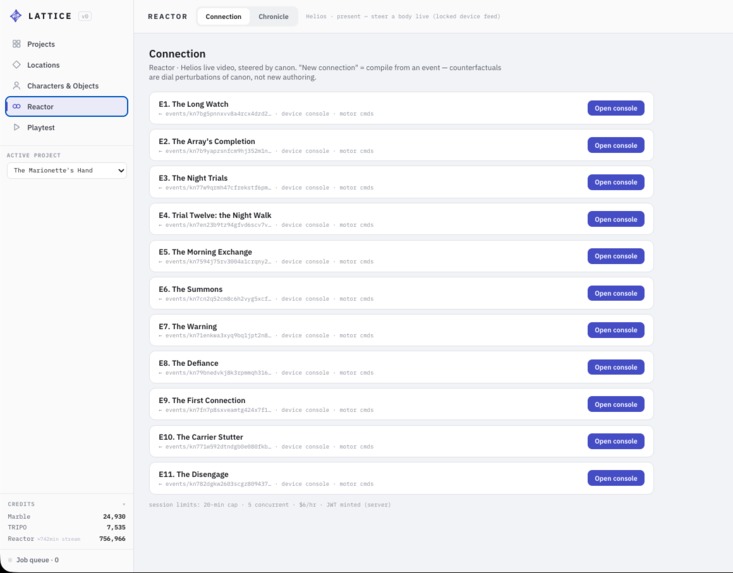The height and width of the screenshot is (573, 733).
Task: Click the Locations diamond icon
Action: point(16,64)
